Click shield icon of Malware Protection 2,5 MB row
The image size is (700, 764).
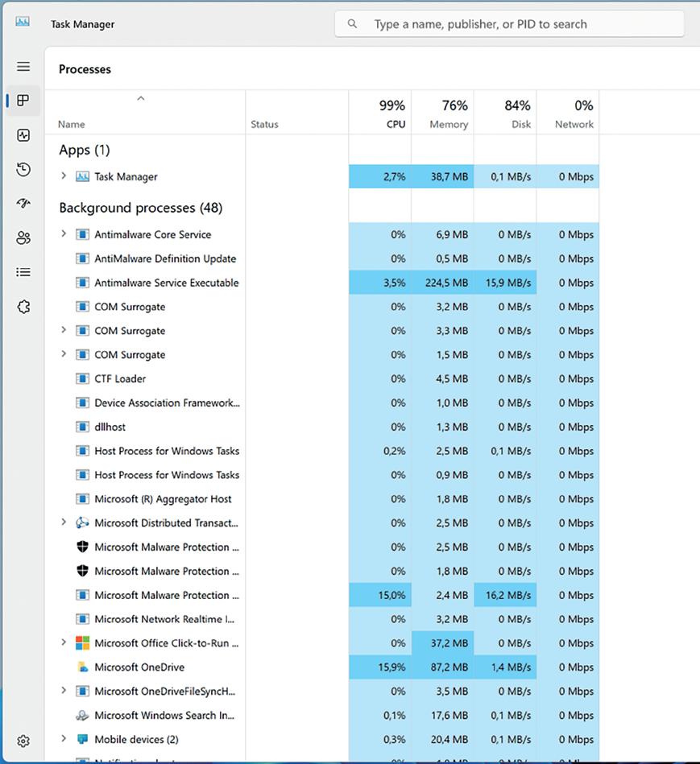coord(82,547)
